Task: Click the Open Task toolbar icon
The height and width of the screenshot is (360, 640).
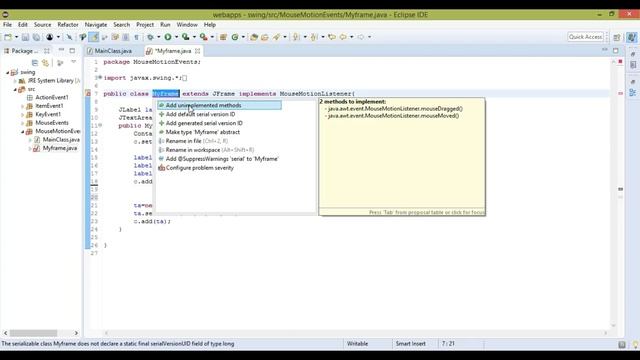Action: coord(264,37)
